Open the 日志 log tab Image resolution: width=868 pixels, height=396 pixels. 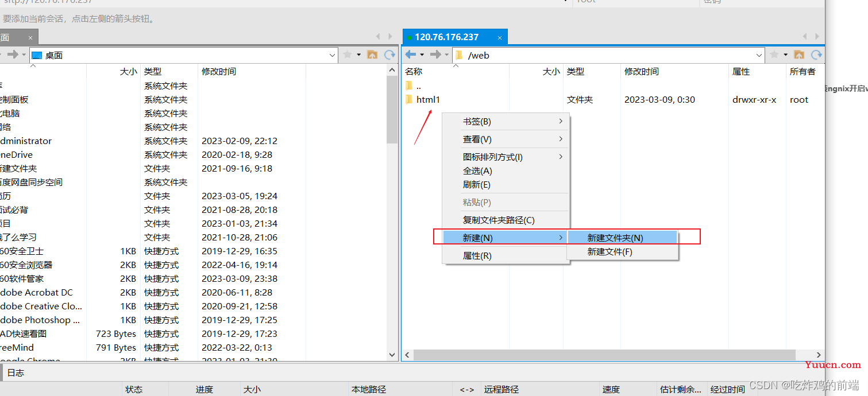tap(16, 373)
